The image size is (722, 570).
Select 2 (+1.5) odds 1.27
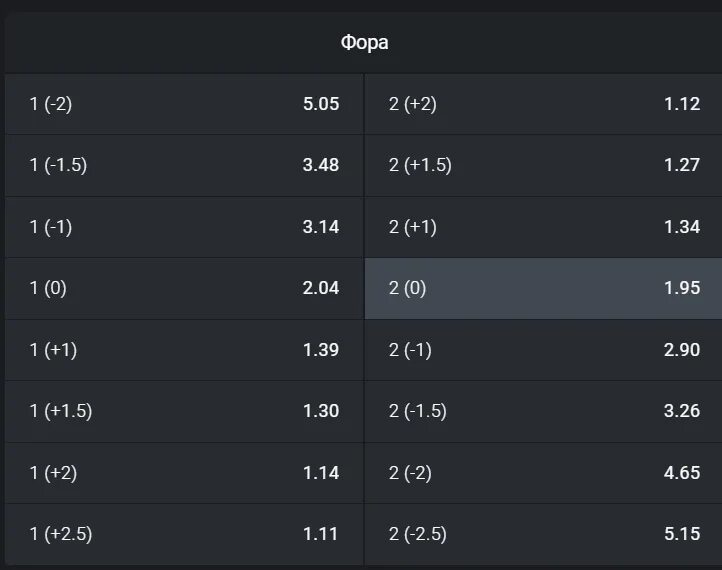tap(543, 165)
